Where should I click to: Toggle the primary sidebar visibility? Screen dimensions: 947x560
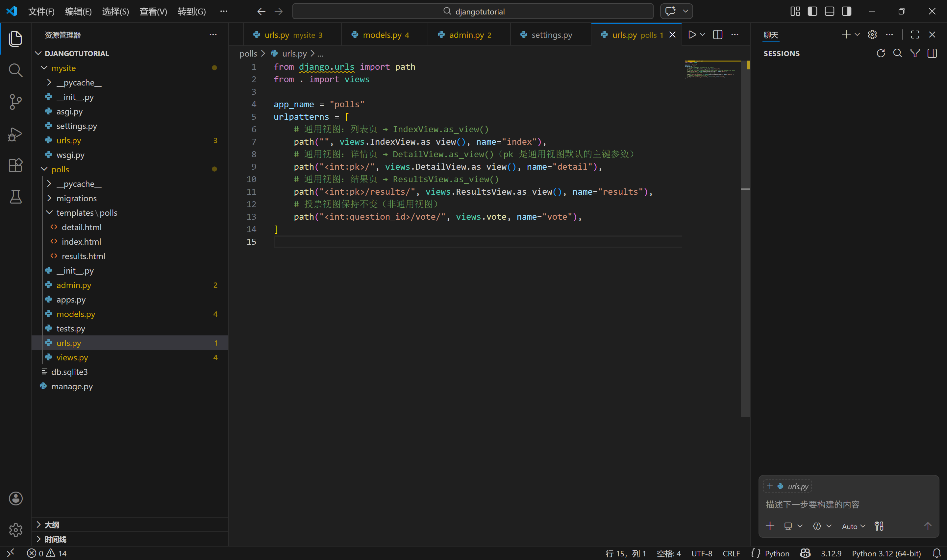point(812,11)
